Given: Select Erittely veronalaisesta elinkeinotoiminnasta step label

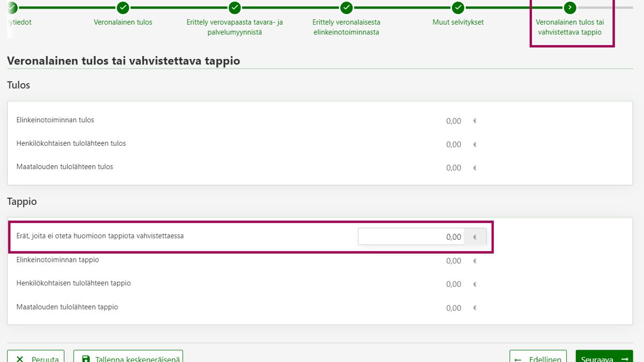Looking at the screenshot, I should click(346, 27).
